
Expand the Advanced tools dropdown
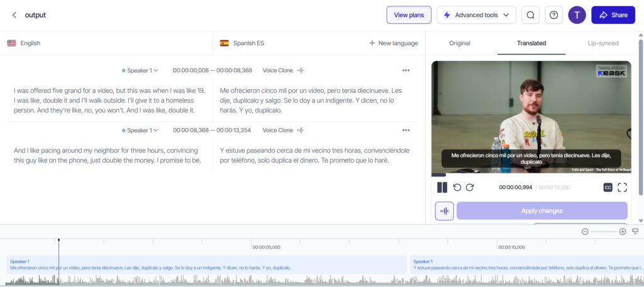coord(477,15)
